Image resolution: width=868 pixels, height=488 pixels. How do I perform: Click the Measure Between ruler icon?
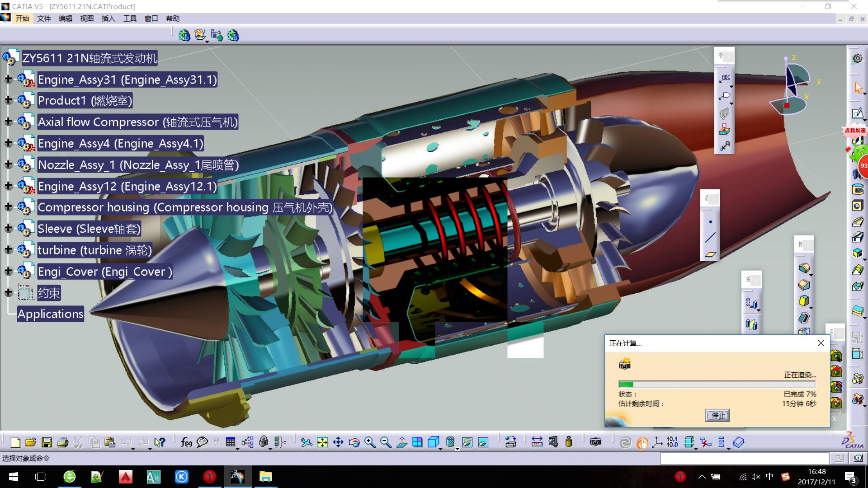(537, 442)
